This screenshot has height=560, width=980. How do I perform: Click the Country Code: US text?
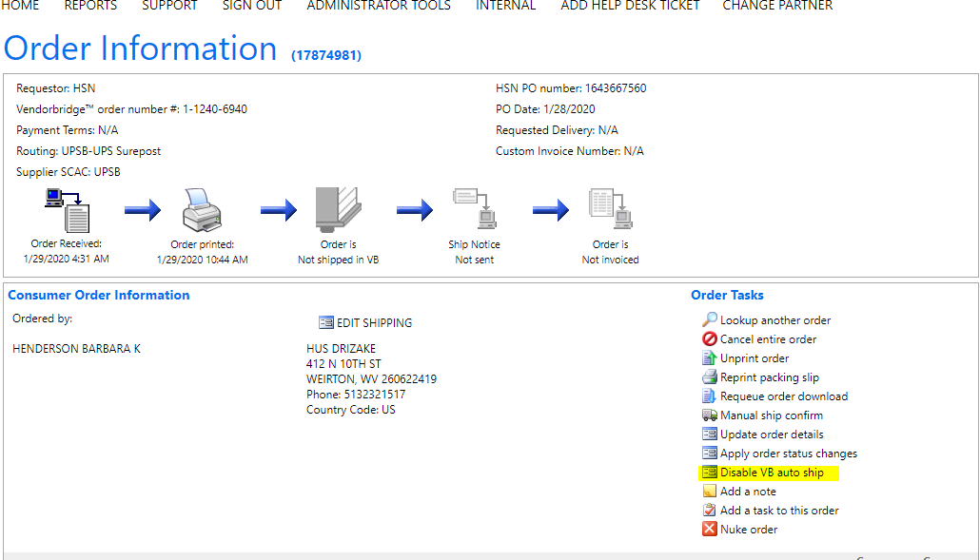[351, 410]
